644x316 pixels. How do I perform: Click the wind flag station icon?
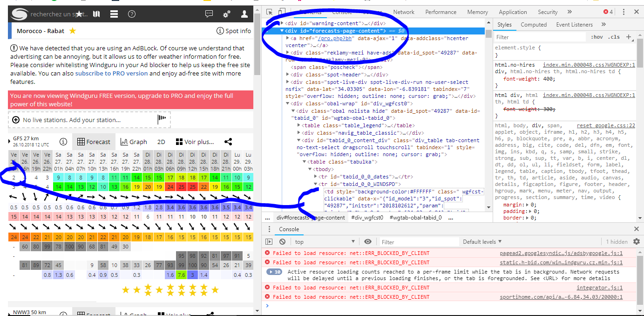(162, 119)
